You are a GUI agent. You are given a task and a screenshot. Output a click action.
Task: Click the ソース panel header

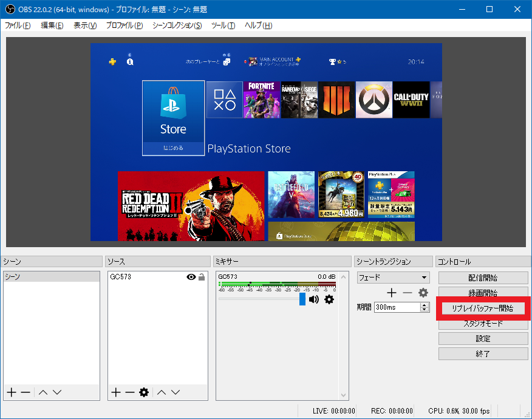[158, 262]
